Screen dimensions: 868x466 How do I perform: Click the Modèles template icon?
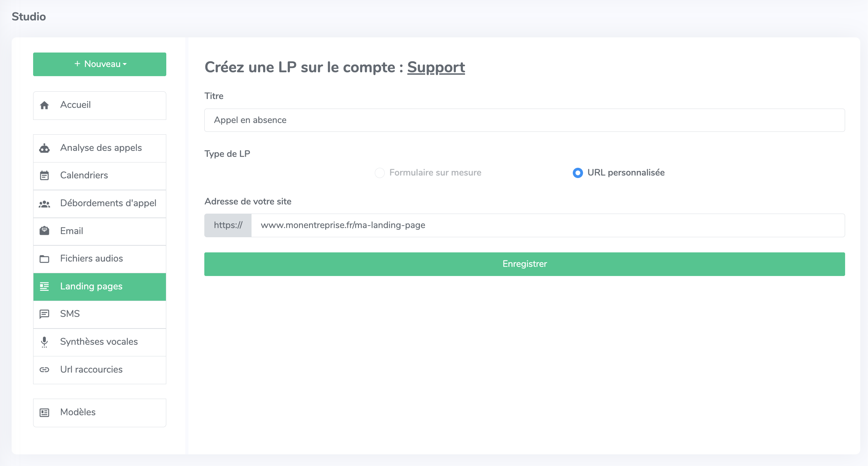tap(44, 412)
